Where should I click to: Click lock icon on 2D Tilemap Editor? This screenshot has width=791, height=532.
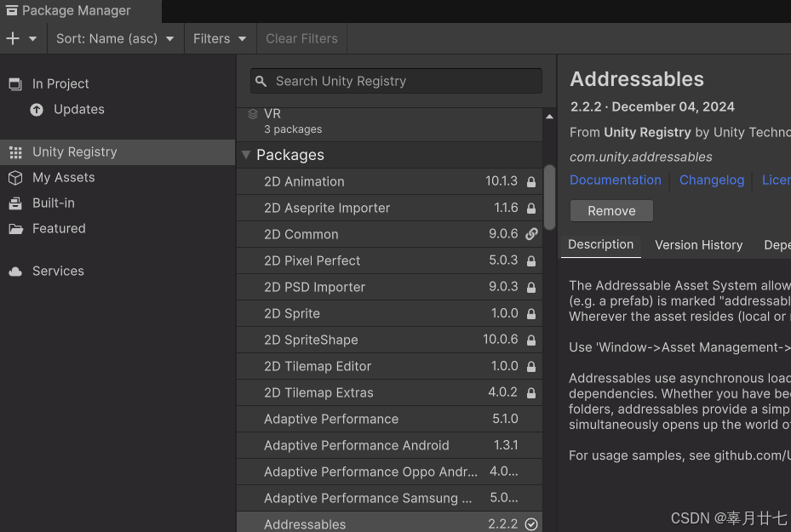tap(531, 367)
